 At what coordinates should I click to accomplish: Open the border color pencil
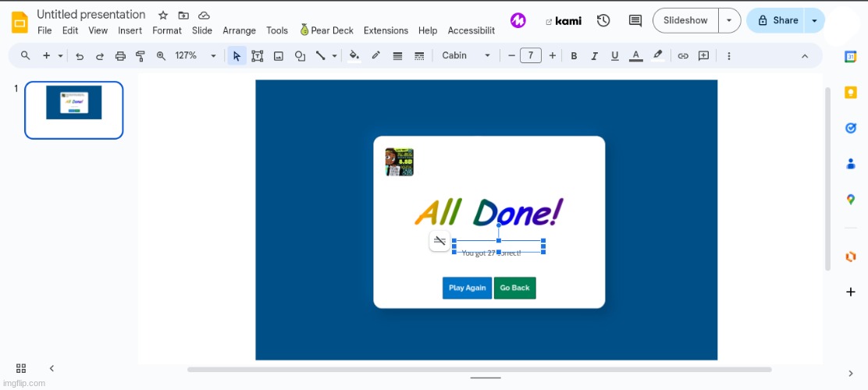point(376,55)
